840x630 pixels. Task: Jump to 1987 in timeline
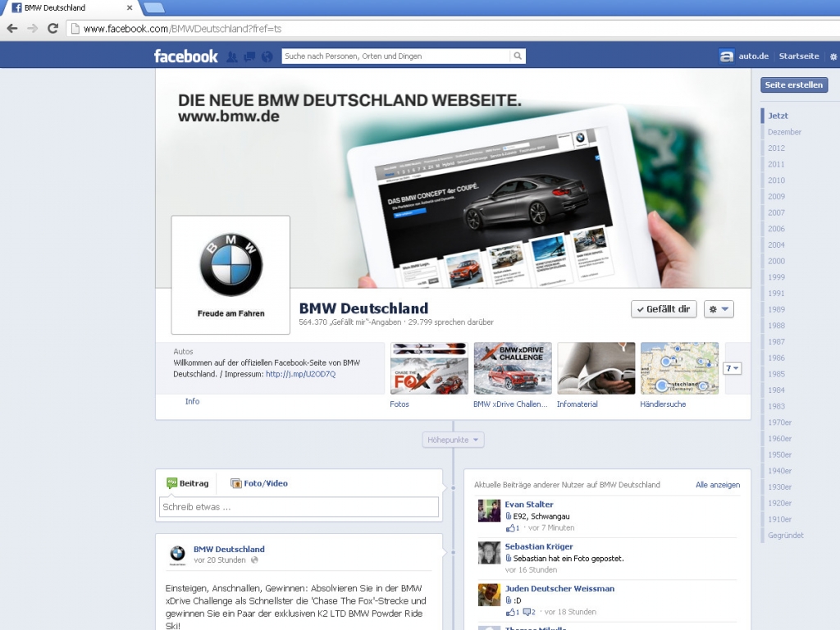point(776,342)
